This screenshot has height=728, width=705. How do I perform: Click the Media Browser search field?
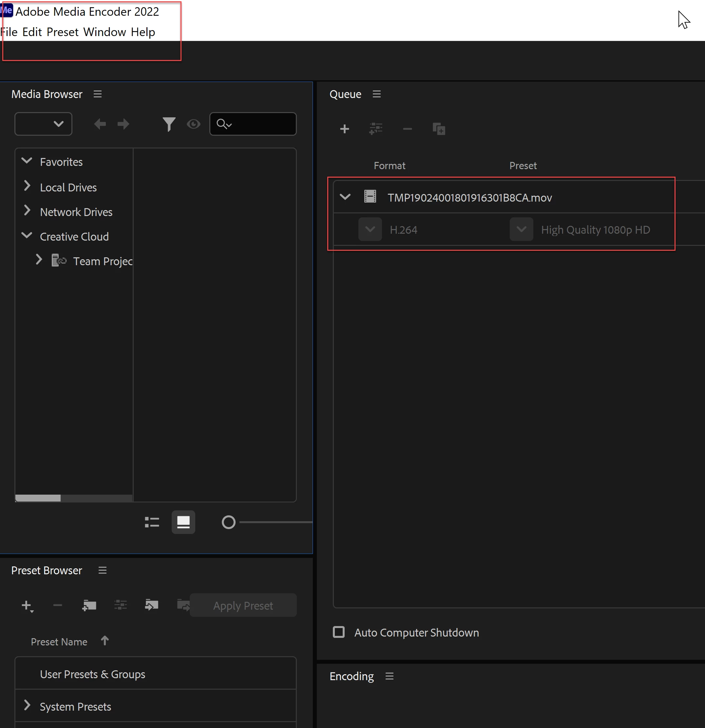pos(260,124)
